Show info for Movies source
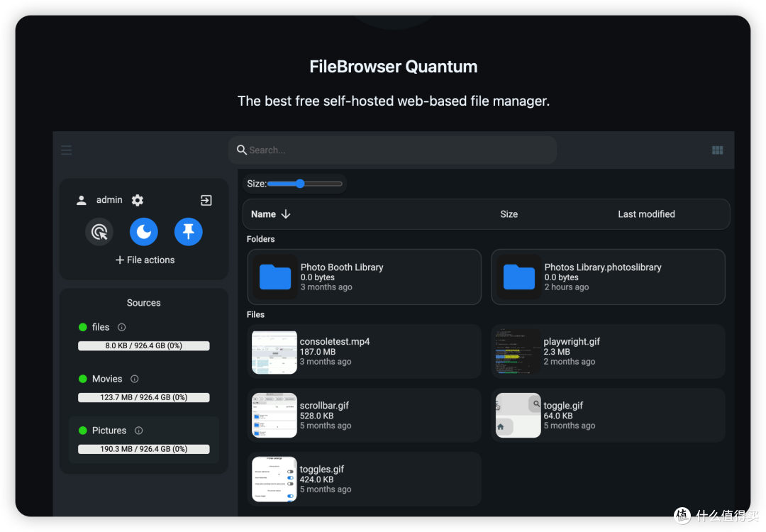 point(134,379)
